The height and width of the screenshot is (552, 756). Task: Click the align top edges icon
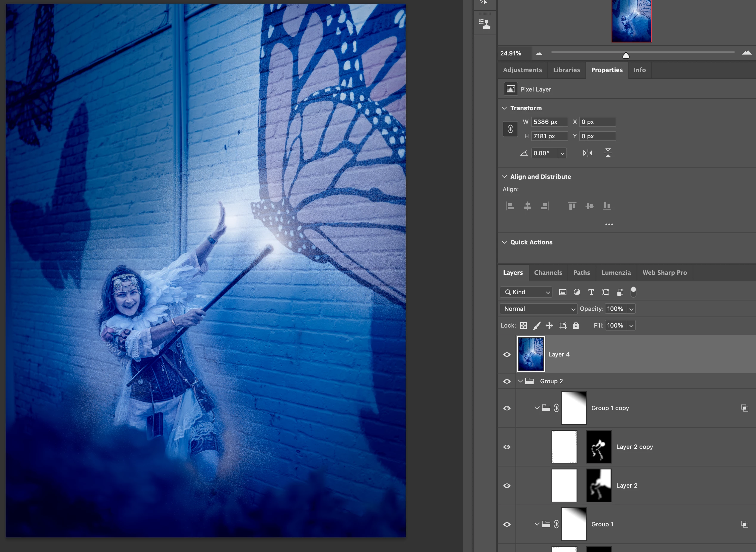tap(572, 206)
